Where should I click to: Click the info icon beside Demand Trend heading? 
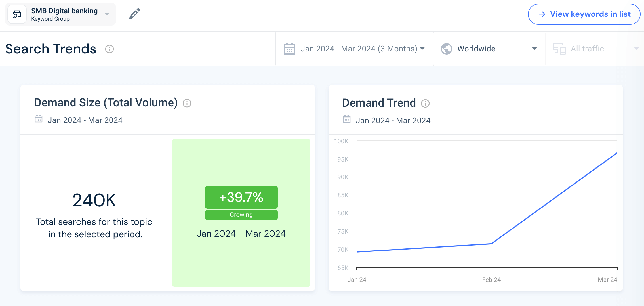[x=425, y=104]
